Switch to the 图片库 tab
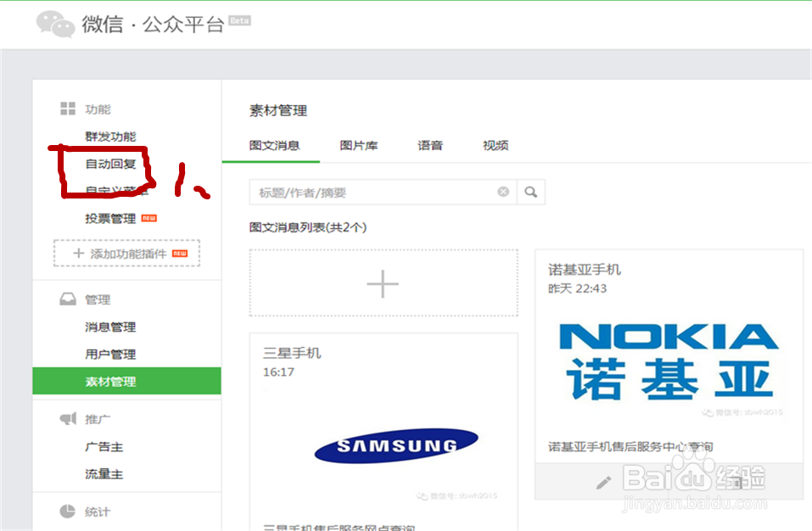 coord(358,145)
